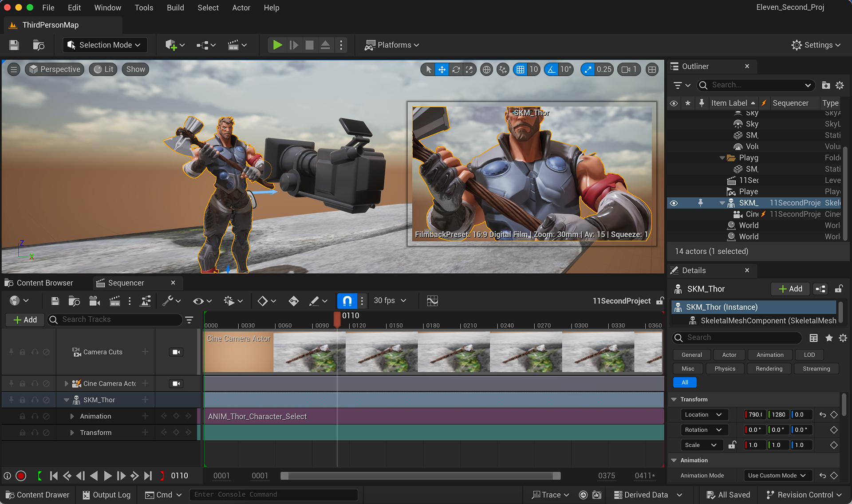The width and height of the screenshot is (852, 504).
Task: Reset Location to default with arrow icon
Action: point(822,414)
